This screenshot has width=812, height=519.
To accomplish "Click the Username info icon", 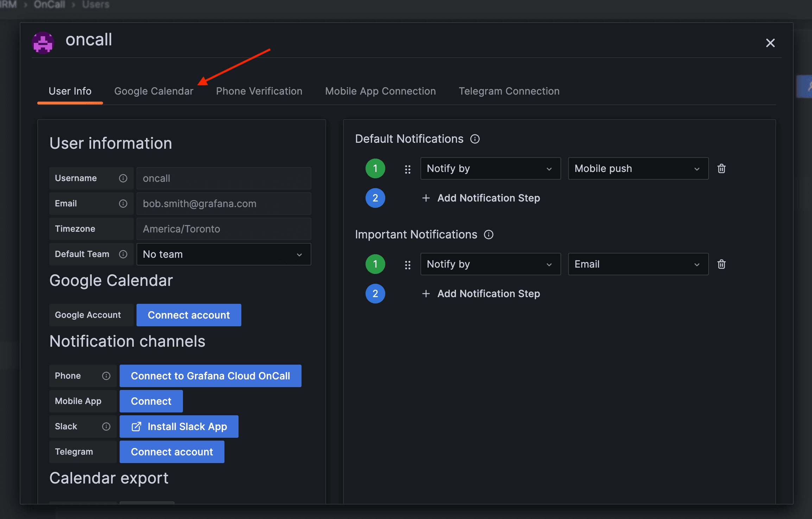I will tap(123, 178).
